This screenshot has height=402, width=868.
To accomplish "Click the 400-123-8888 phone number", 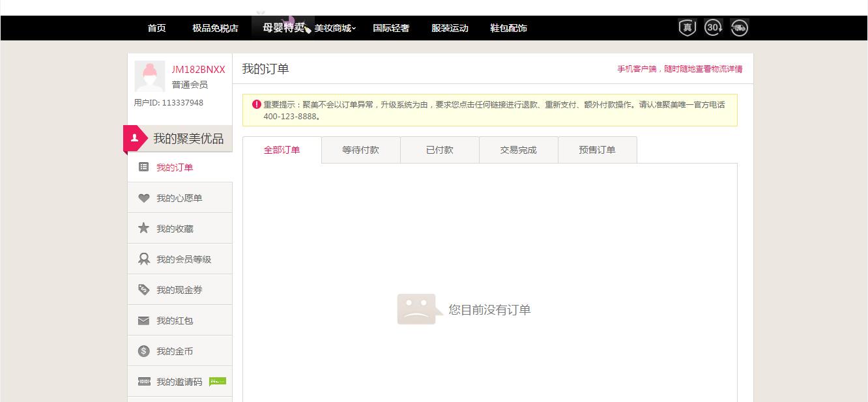I will click(290, 117).
